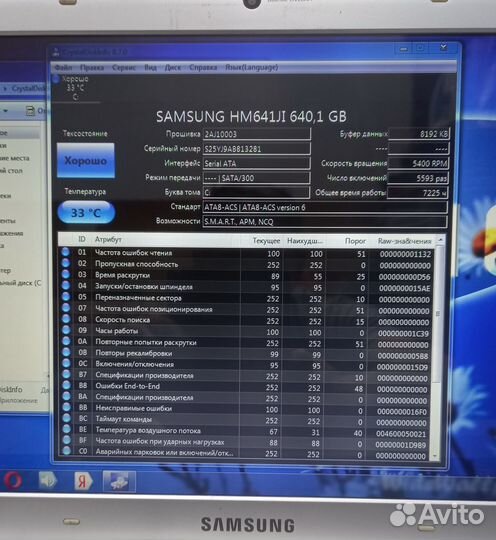Click status icon of row B8 Ошибки End-to-End

(66, 385)
